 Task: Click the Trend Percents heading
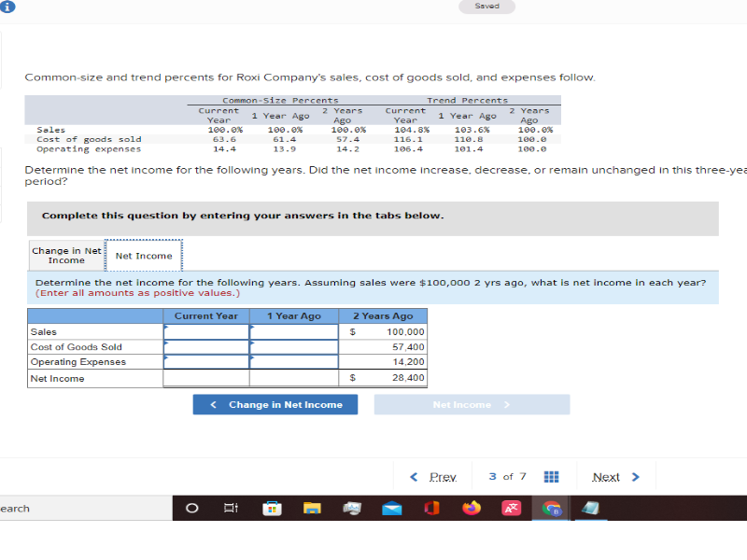[x=468, y=101]
